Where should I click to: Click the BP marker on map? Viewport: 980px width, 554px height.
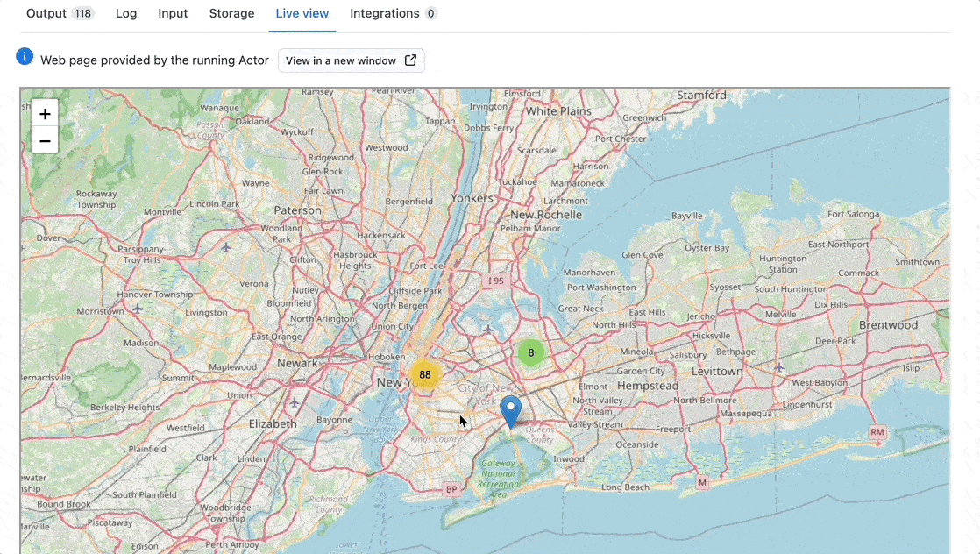pos(451,489)
